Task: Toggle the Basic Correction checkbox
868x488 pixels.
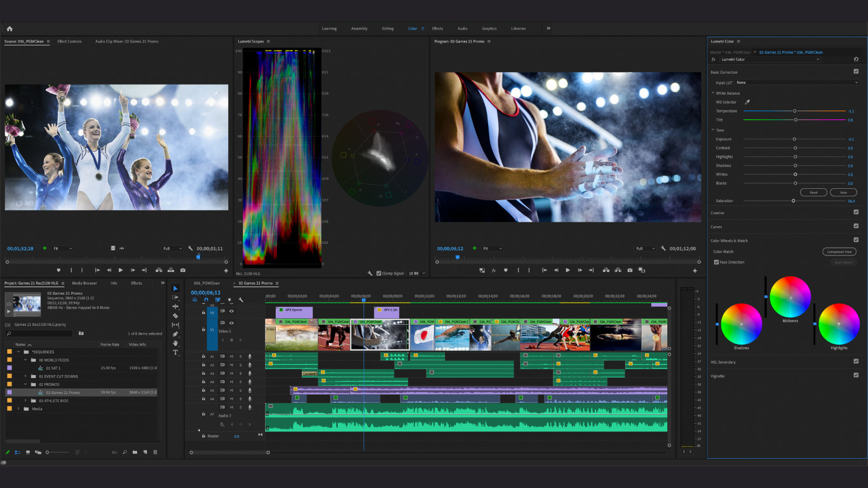Action: (856, 72)
